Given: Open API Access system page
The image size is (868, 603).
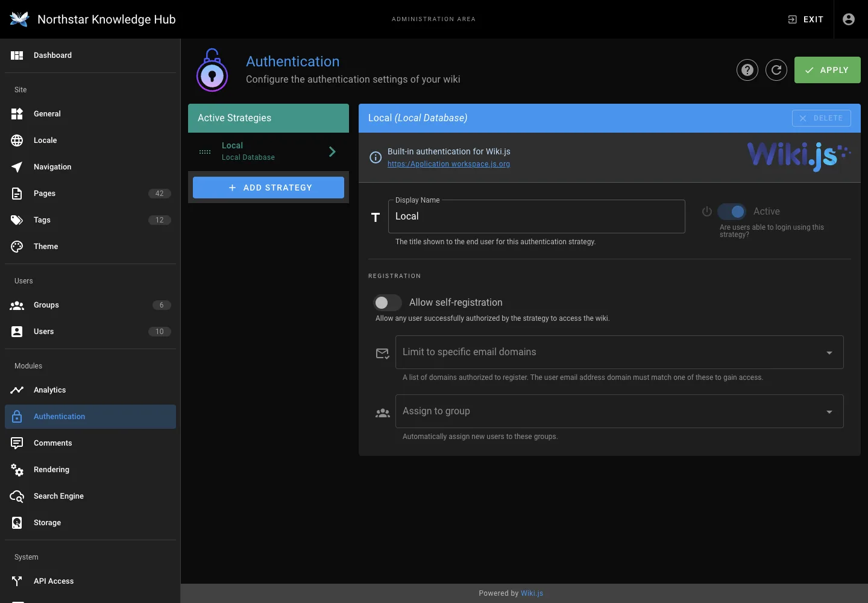Looking at the screenshot, I should click(x=90, y=581).
